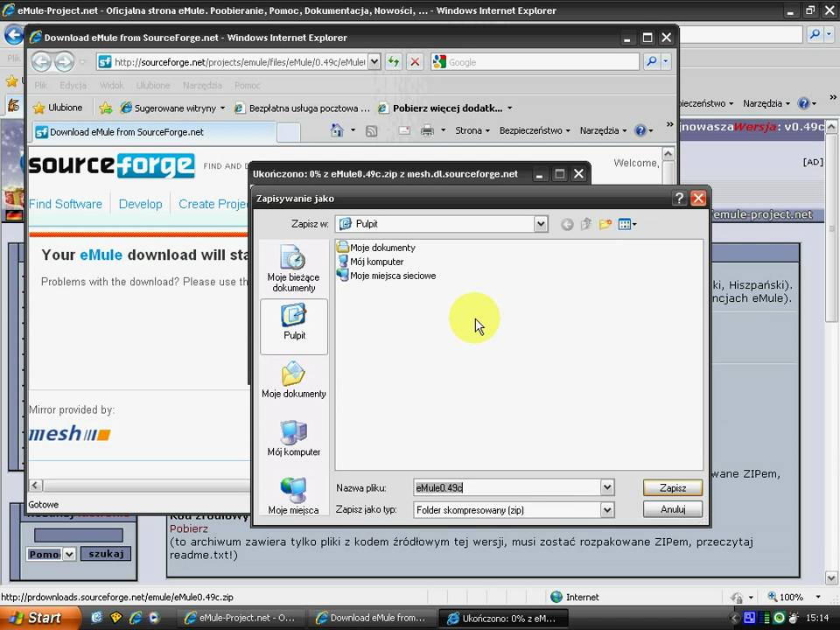Screen dimensions: 840x630
Task: Click search magnifier in SourceForge window
Action: click(651, 61)
